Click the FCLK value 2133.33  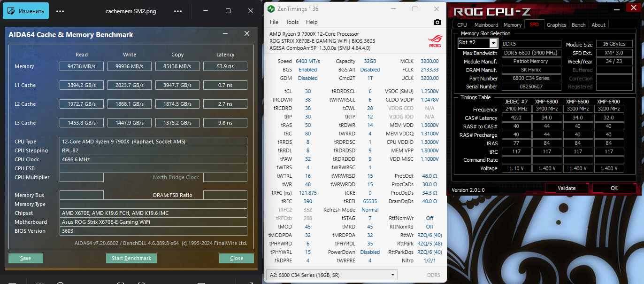tap(429, 70)
